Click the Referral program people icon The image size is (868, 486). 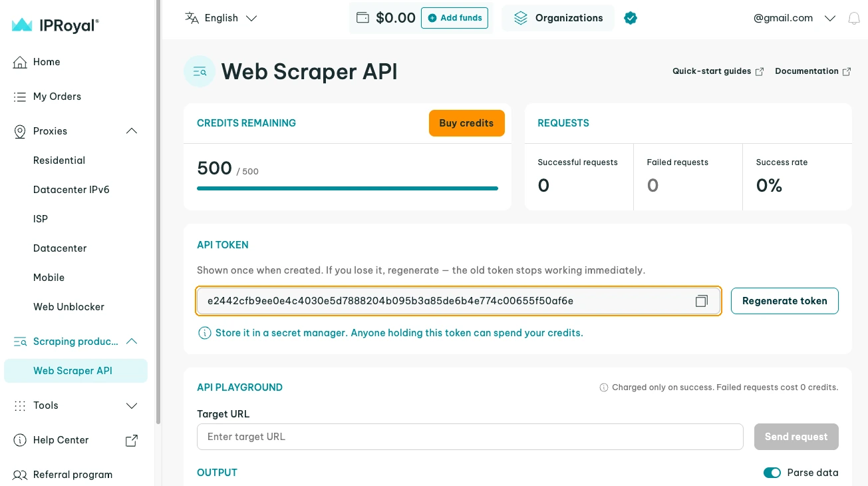pos(20,475)
